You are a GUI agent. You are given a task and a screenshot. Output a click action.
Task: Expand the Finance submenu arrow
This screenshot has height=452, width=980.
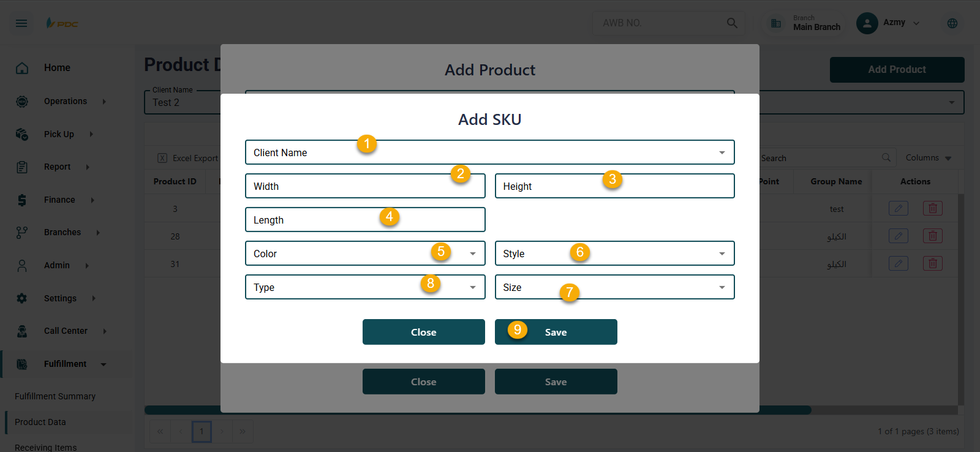coord(92,200)
